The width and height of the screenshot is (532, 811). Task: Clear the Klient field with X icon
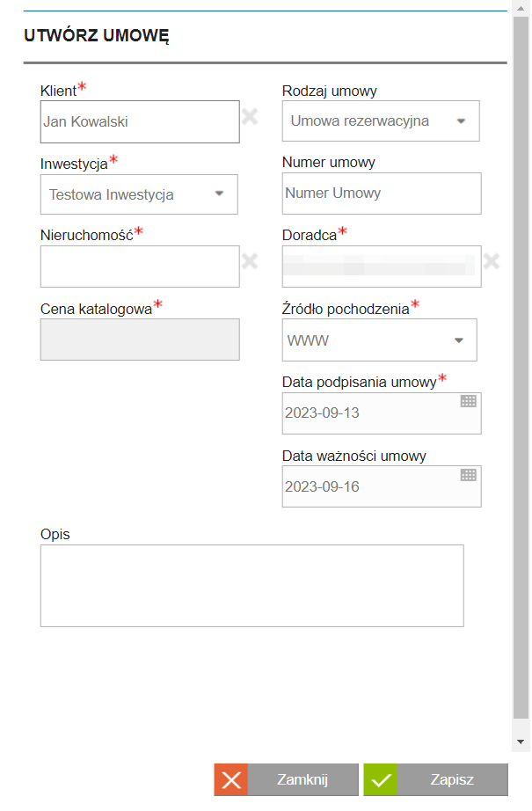(250, 116)
